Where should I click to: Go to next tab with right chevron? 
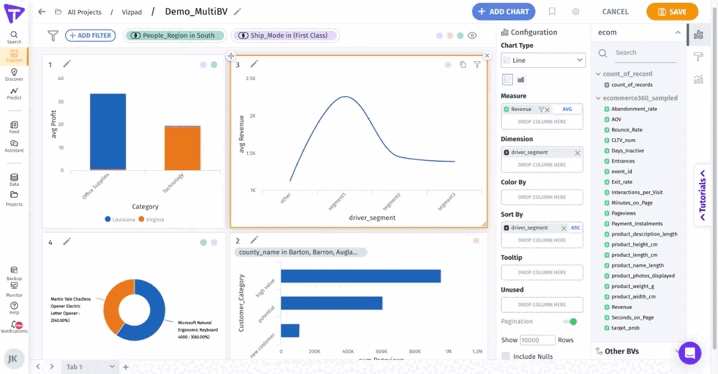[x=52, y=366]
